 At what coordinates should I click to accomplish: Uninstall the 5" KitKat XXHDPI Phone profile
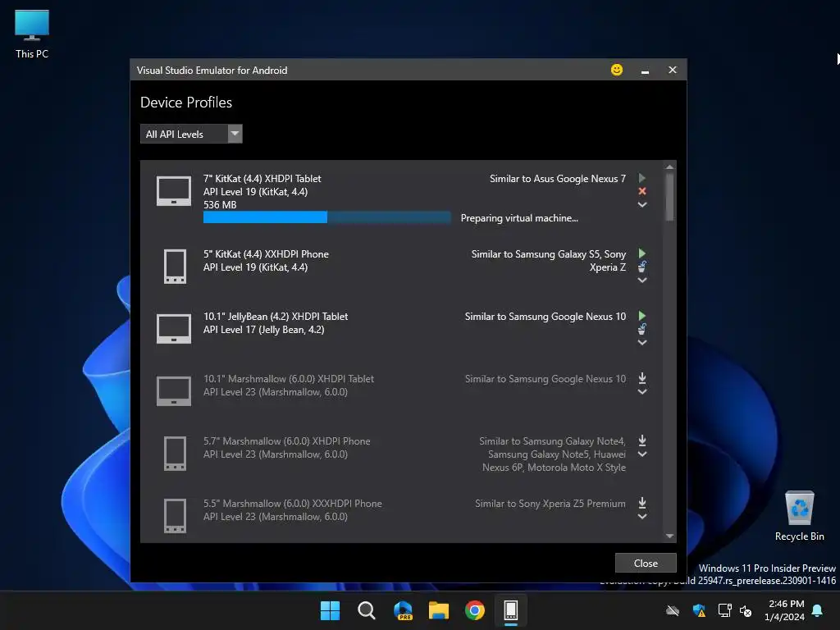pyautogui.click(x=642, y=267)
